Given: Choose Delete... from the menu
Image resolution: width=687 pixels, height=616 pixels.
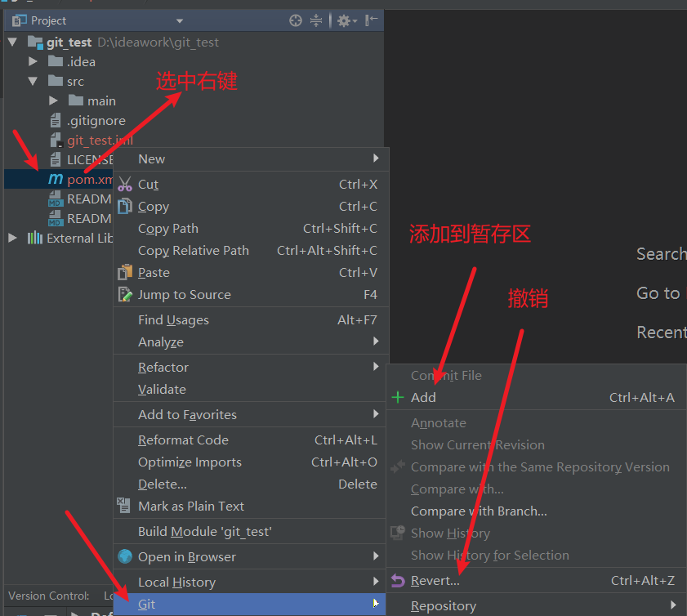Looking at the screenshot, I should tap(251, 484).
